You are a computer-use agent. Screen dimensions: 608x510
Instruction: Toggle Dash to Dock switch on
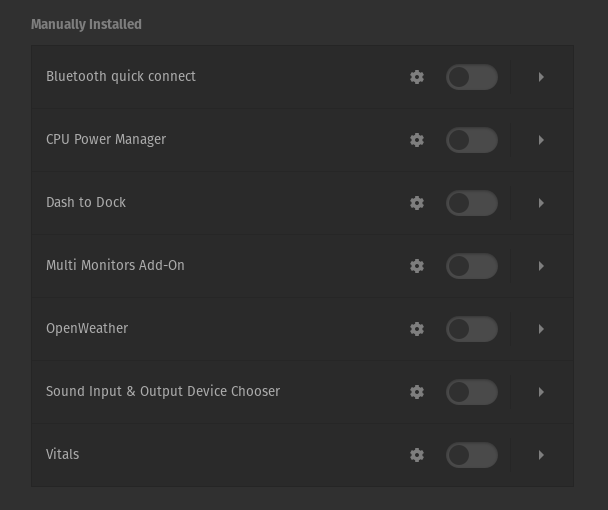472,203
